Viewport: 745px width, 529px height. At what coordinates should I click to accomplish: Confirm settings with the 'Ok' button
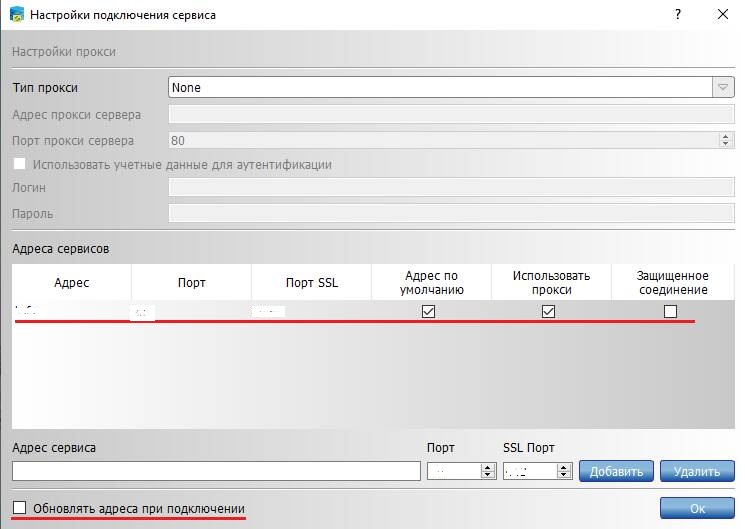(697, 509)
